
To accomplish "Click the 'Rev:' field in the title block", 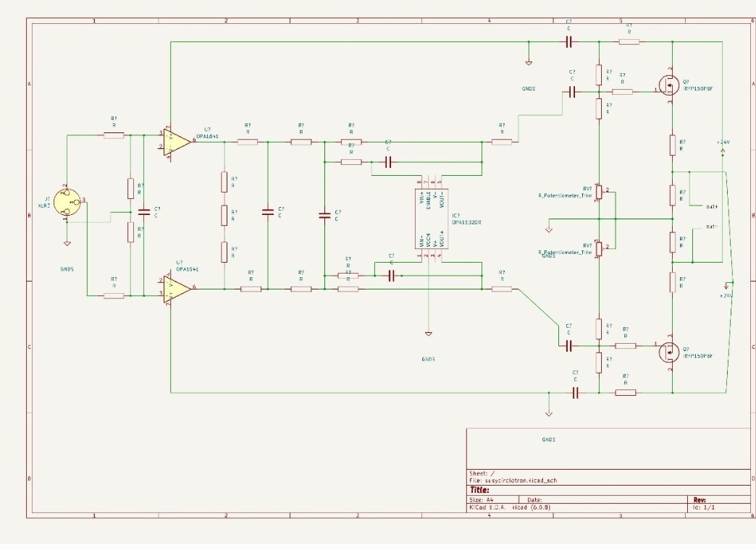I will coord(700,500).
